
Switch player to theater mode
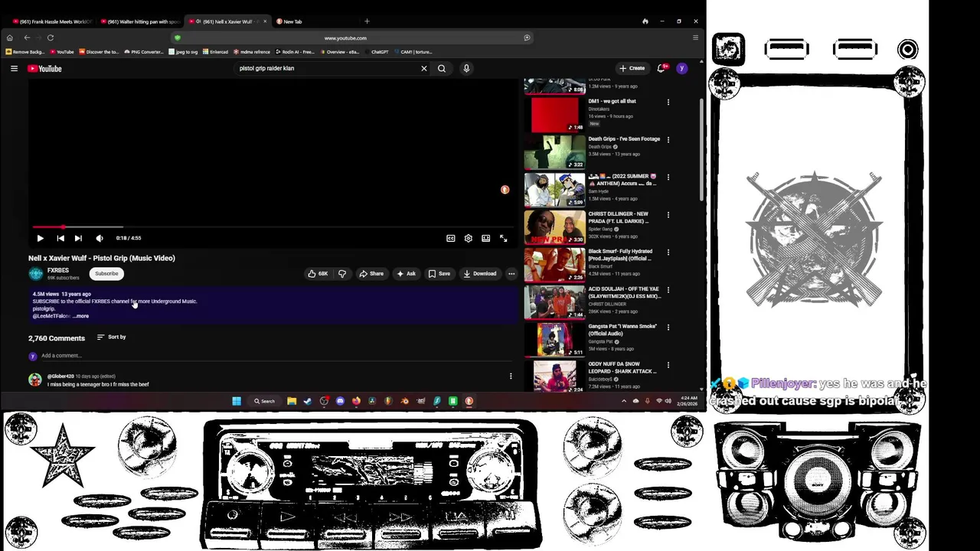point(485,238)
